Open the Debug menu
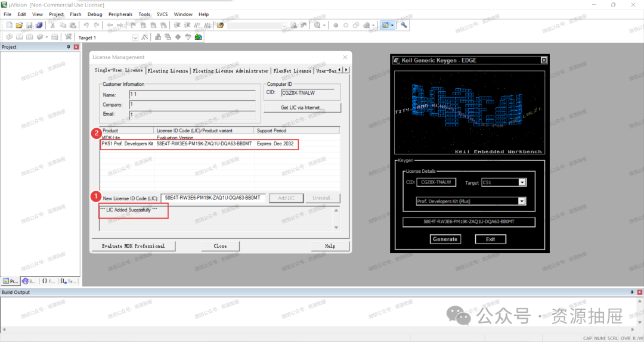The image size is (644, 342). [x=95, y=14]
